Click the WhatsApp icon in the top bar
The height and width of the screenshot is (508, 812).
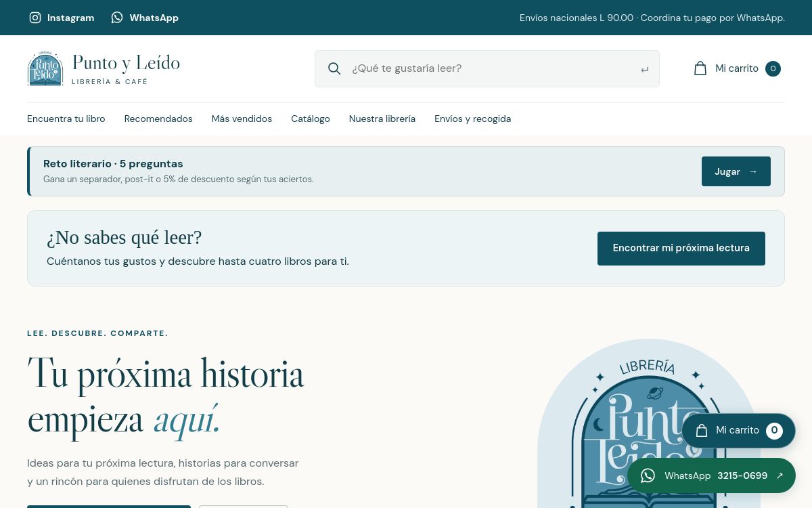point(117,18)
